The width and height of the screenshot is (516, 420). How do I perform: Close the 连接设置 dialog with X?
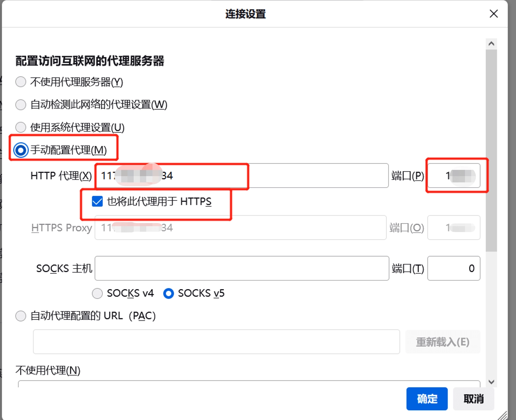pos(493,14)
